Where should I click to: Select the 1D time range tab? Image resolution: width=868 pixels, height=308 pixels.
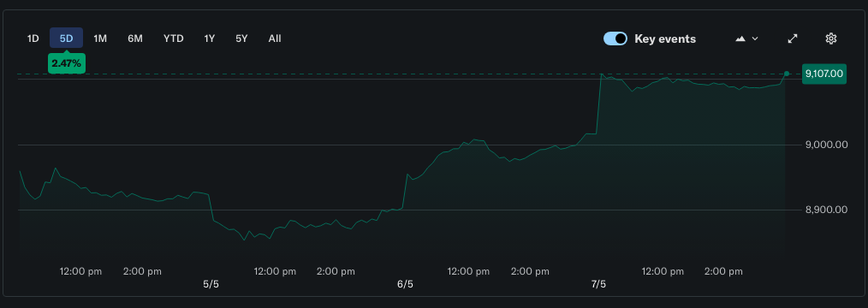[33, 38]
